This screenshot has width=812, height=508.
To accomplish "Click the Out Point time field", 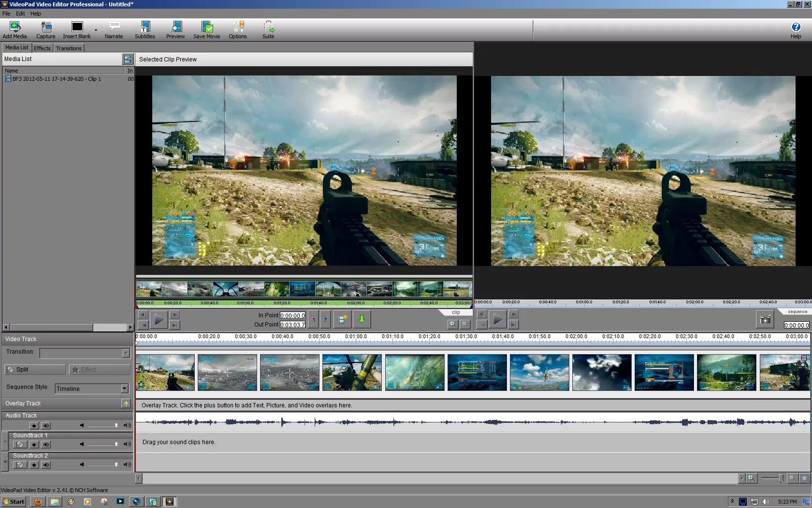I will (x=292, y=325).
